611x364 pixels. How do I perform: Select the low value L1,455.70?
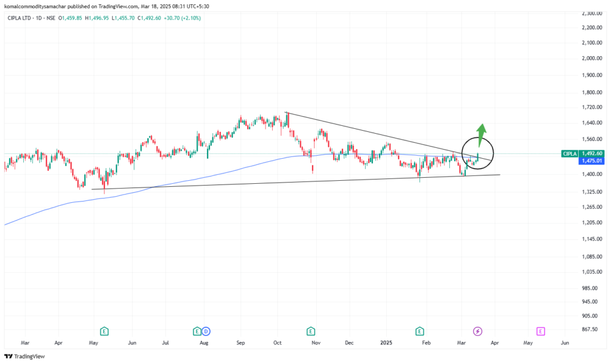coord(123,18)
